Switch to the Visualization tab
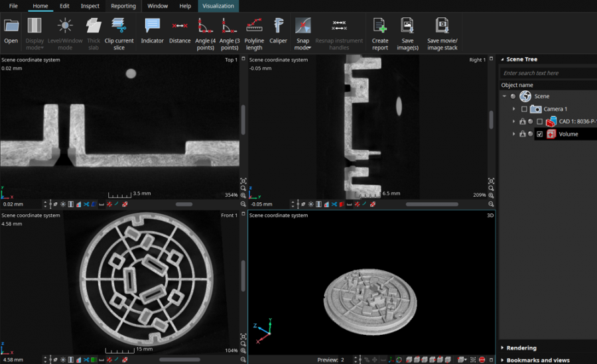Screen dimensions: 597x364 coord(218,6)
